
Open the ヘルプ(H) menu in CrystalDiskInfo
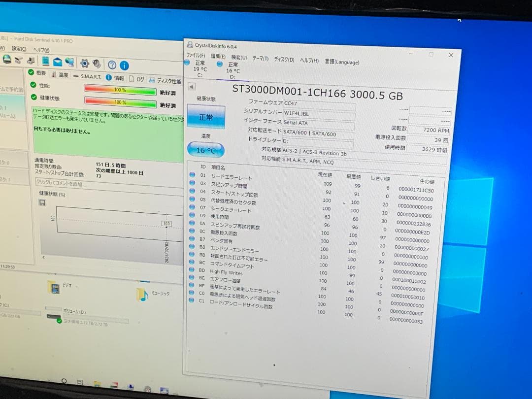coord(309,61)
